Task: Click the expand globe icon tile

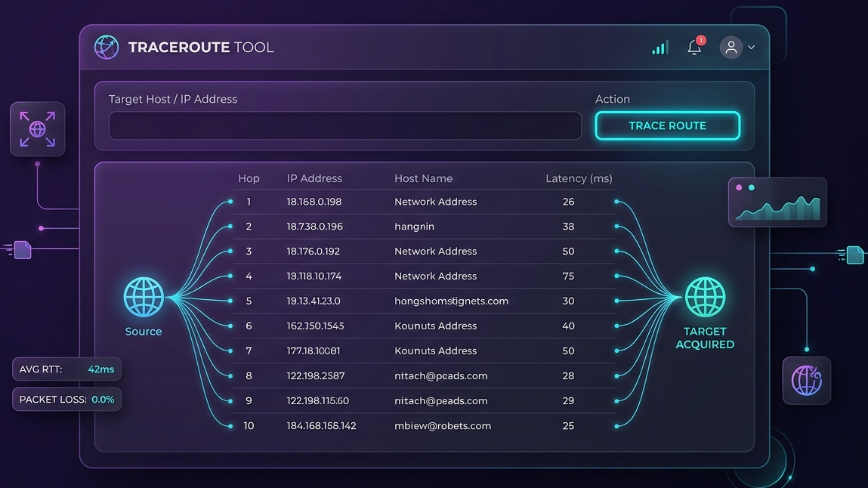Action: coord(38,129)
